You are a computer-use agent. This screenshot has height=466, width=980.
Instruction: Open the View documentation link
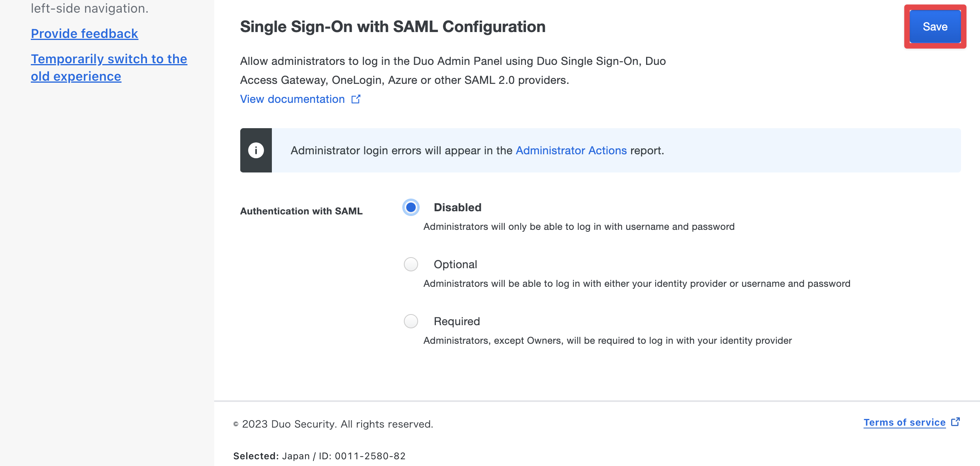[292, 99]
